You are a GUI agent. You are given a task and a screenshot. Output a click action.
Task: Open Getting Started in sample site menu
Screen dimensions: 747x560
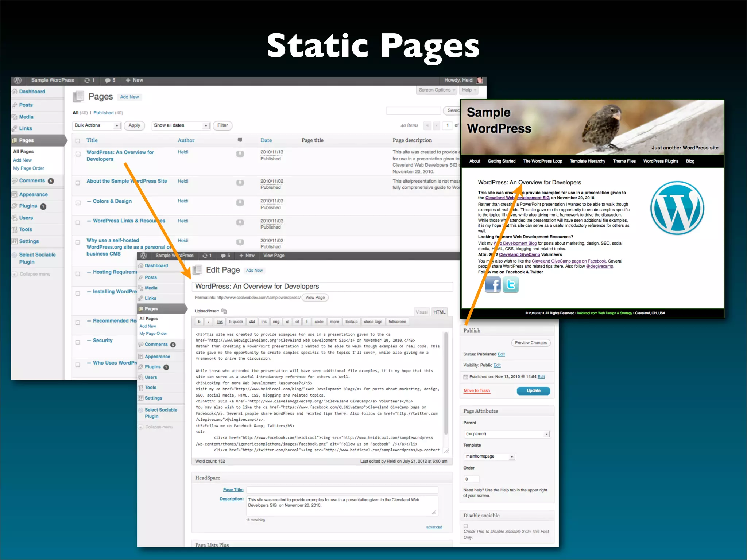pos(502,161)
